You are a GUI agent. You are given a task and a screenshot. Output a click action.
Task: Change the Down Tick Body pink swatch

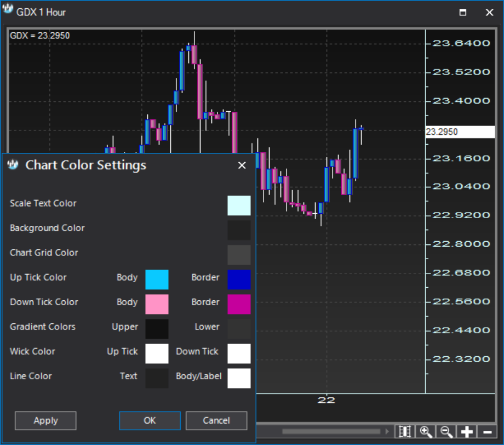coord(157,304)
